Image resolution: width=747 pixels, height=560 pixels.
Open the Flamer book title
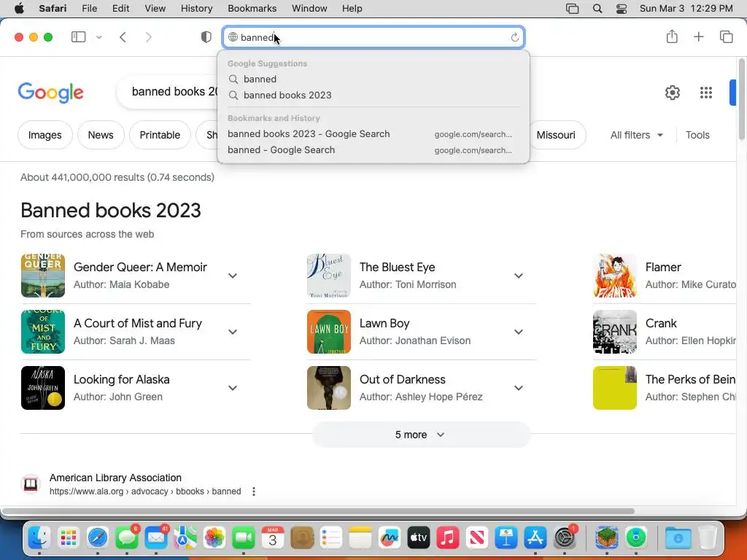pyautogui.click(x=663, y=267)
